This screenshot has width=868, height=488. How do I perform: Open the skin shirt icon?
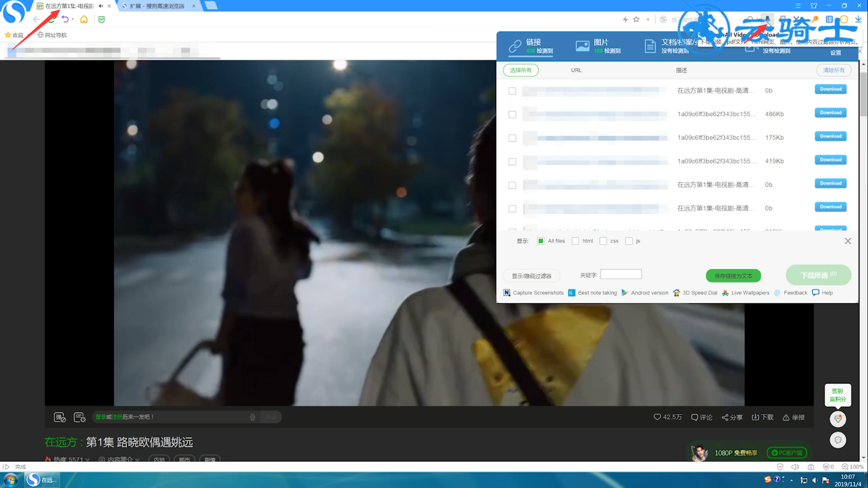tap(814, 5)
